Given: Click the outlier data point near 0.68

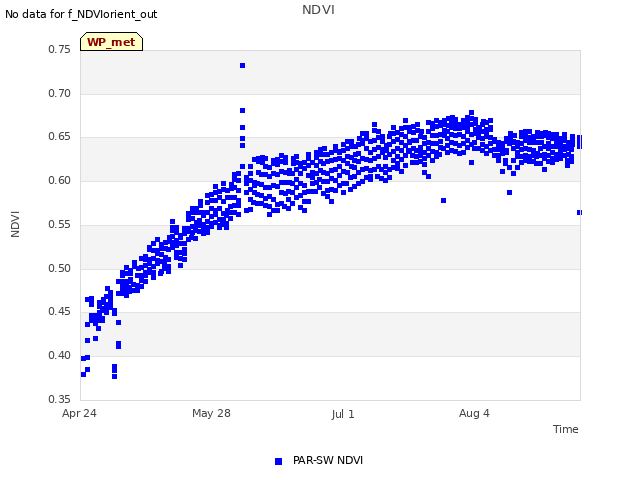Looking at the screenshot, I should [242, 110].
